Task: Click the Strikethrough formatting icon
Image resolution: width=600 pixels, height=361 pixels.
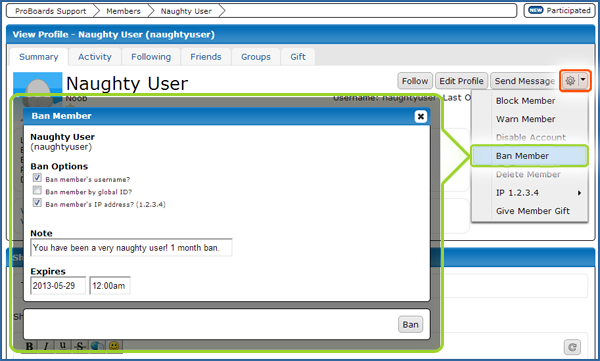Action: pos(80,346)
